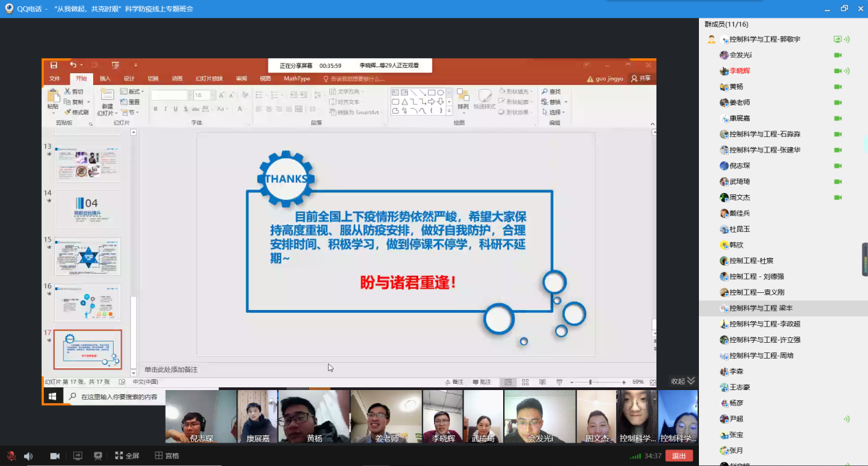
Task: Unmute the microphone in the call toolbar
Action: [12, 456]
